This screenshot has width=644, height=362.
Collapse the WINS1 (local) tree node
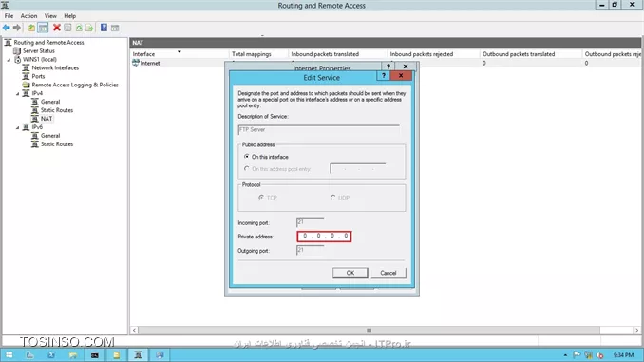(x=9, y=60)
